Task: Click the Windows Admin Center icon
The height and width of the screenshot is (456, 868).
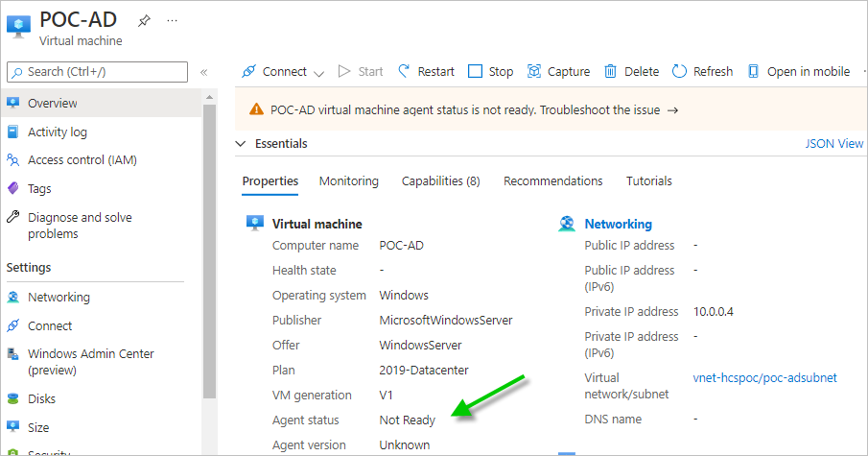Action: coord(12,353)
